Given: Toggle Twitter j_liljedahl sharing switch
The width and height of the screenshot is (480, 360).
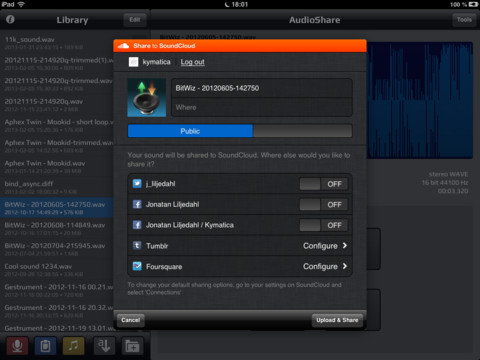Looking at the screenshot, I should [x=324, y=184].
